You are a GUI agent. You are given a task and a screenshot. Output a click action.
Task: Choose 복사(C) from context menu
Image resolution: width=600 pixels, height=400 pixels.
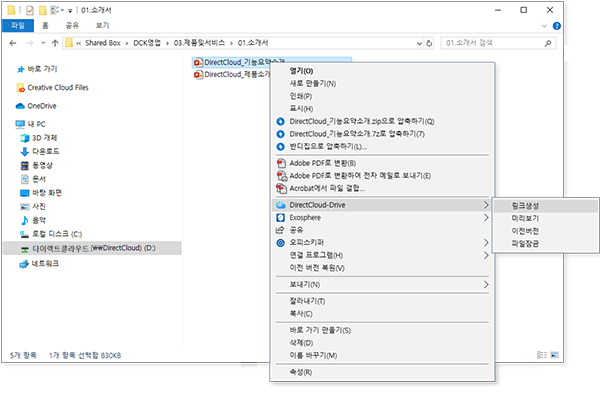point(383,314)
